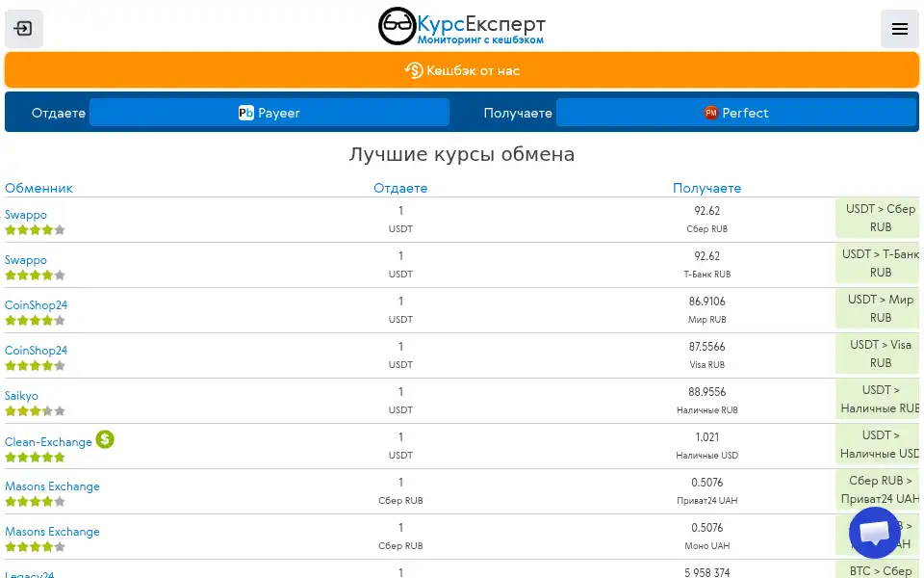Open the Saikyo exchanger link
Screen dimensions: 924x578
click(21, 396)
